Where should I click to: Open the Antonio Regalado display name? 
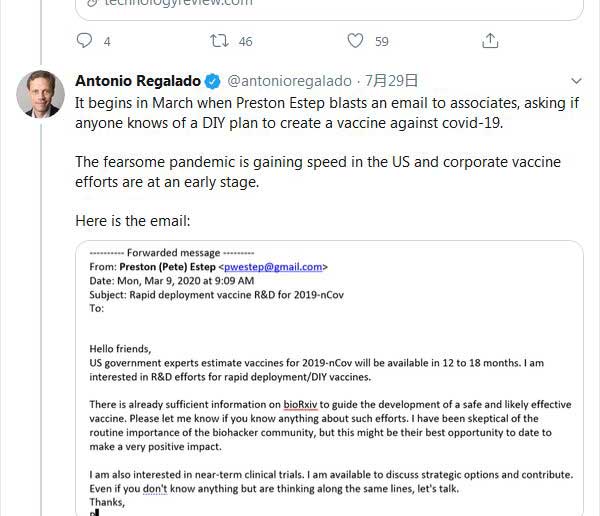click(x=138, y=81)
